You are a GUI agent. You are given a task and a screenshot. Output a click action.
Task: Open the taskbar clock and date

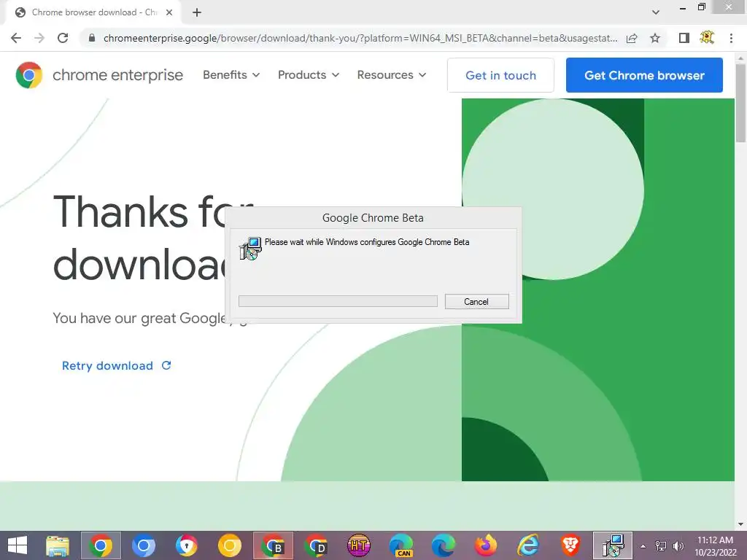pyautogui.click(x=715, y=546)
